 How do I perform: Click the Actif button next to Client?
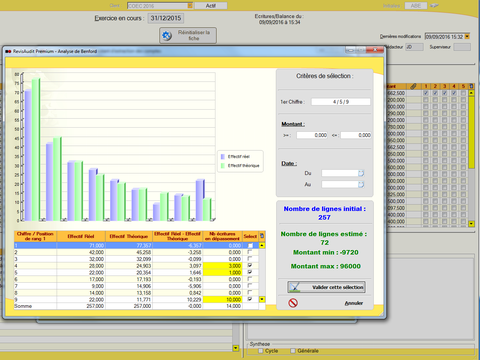tap(211, 6)
